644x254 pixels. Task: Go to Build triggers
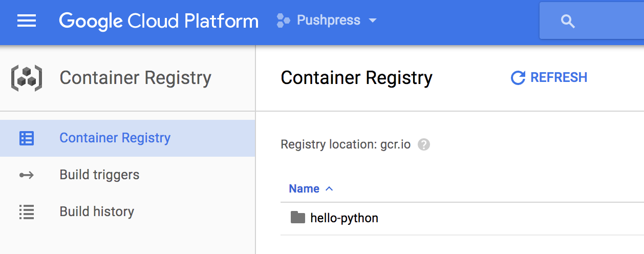point(99,175)
